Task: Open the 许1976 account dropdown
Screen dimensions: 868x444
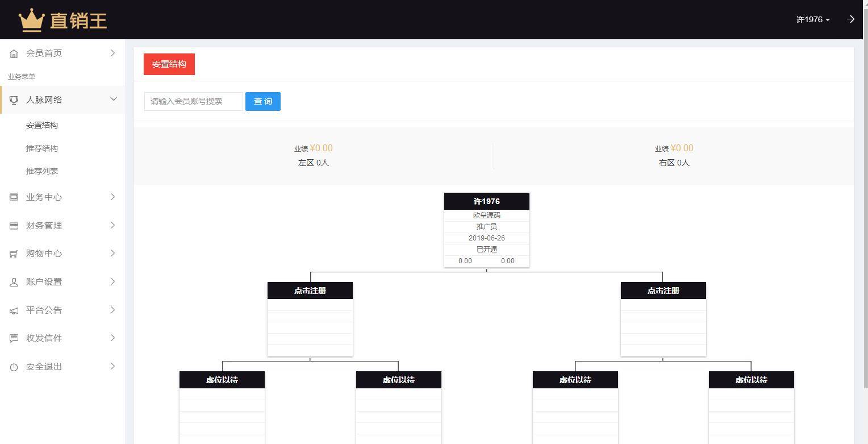Action: pyautogui.click(x=812, y=19)
